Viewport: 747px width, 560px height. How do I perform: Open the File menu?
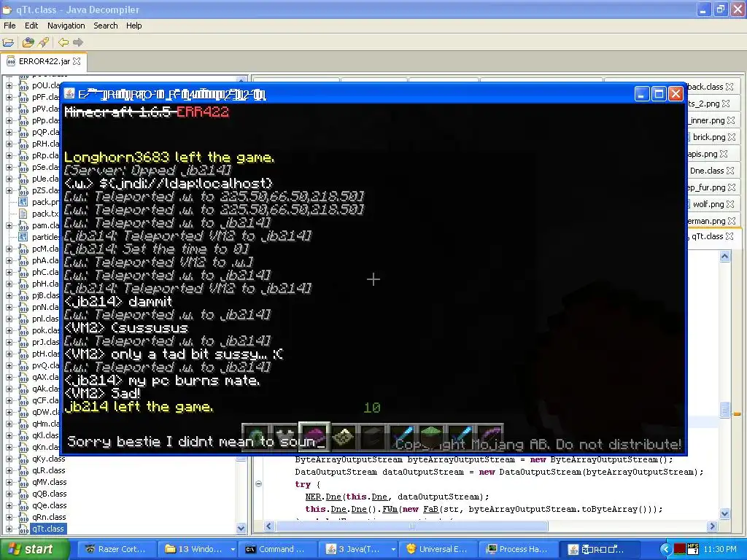(x=9, y=26)
